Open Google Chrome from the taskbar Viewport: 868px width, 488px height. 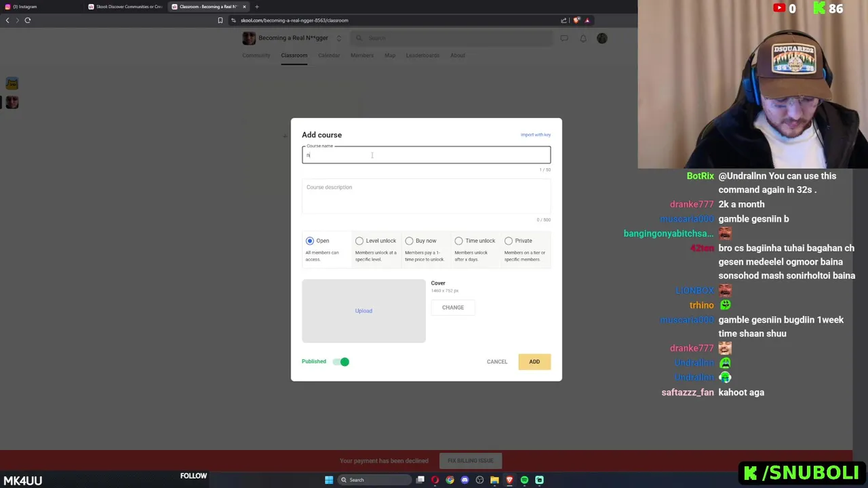click(450, 480)
